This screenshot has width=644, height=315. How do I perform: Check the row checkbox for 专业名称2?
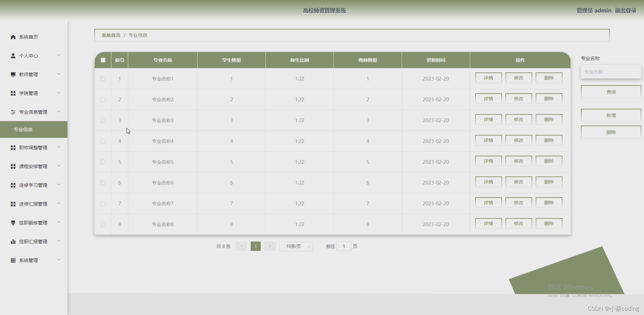pyautogui.click(x=103, y=100)
